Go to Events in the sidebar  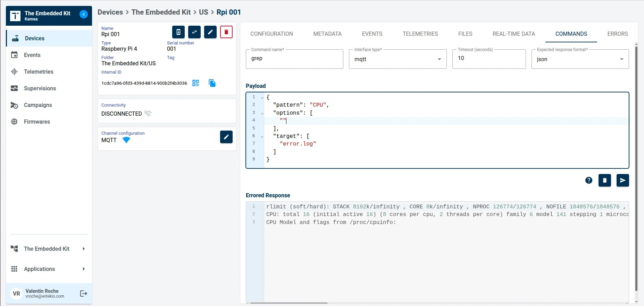pyautogui.click(x=49, y=55)
